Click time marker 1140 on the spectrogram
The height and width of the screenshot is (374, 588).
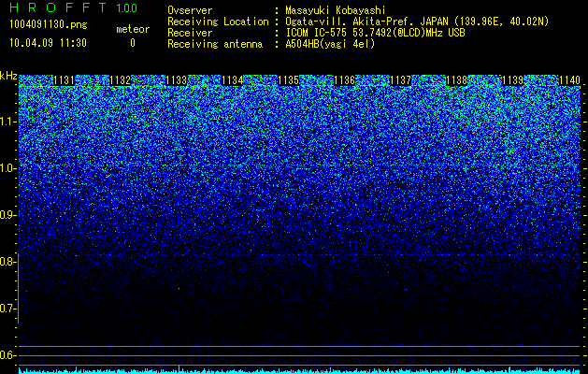point(569,80)
